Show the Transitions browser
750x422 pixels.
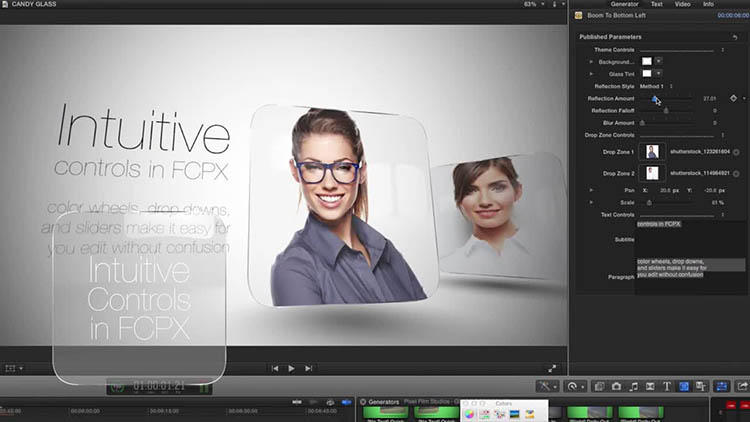click(x=650, y=386)
